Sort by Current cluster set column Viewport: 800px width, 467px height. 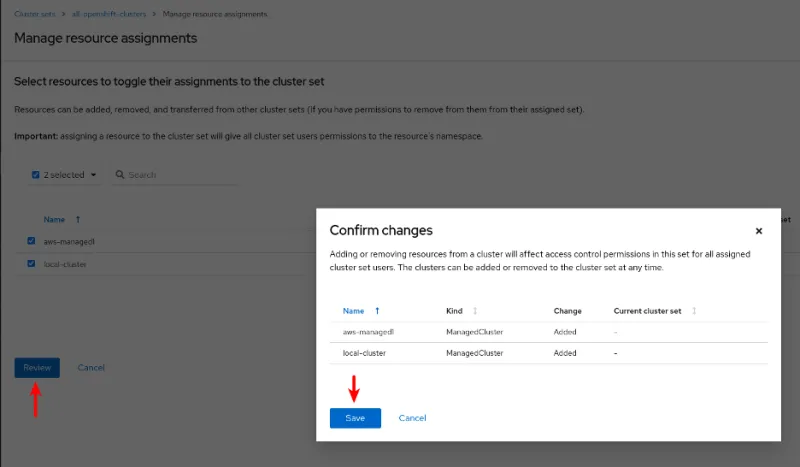pyautogui.click(x=694, y=311)
